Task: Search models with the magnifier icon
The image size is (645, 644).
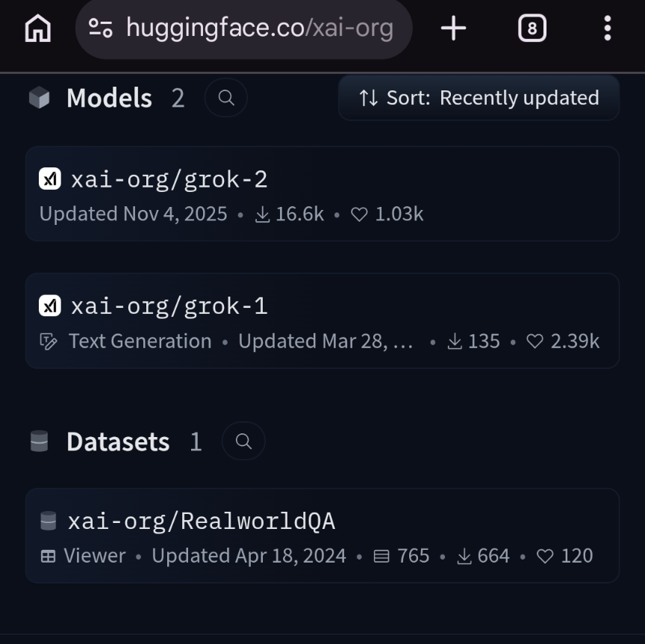Action: point(226,98)
